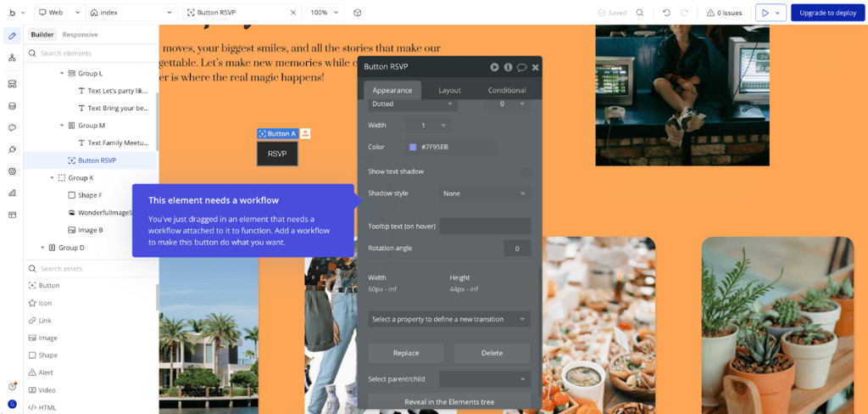Open the Data tab database icon

12,106
